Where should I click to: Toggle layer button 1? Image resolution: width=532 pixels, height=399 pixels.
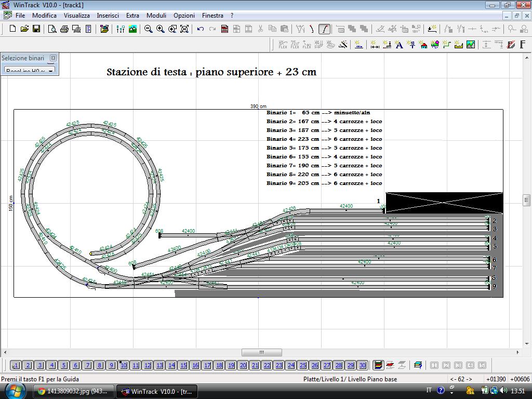tap(16, 365)
